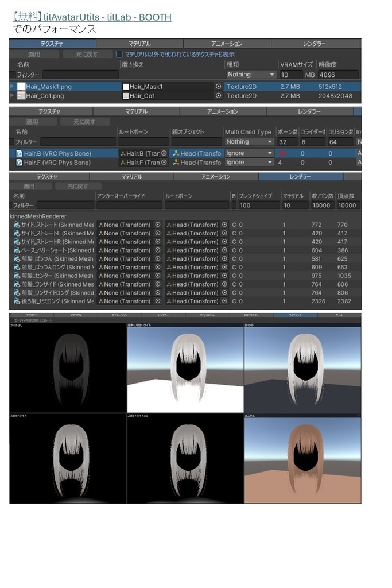Open object picker for Hair_Mask1 replacement field
The width and height of the screenshot is (392, 588).
point(218,87)
